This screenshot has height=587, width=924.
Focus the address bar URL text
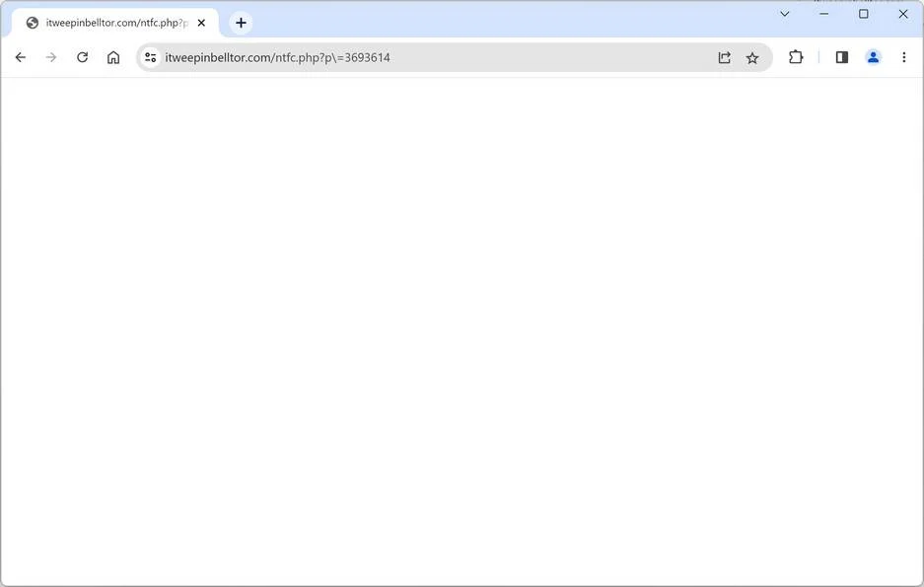(x=277, y=58)
